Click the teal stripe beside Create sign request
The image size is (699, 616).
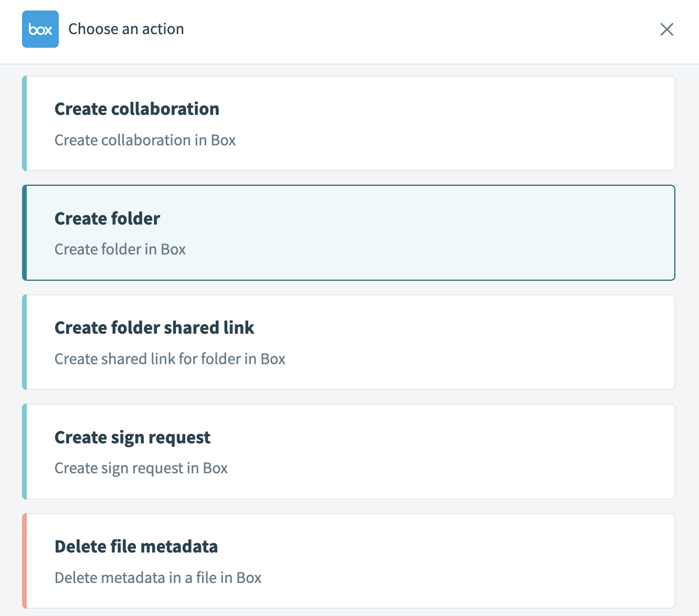[x=25, y=451]
